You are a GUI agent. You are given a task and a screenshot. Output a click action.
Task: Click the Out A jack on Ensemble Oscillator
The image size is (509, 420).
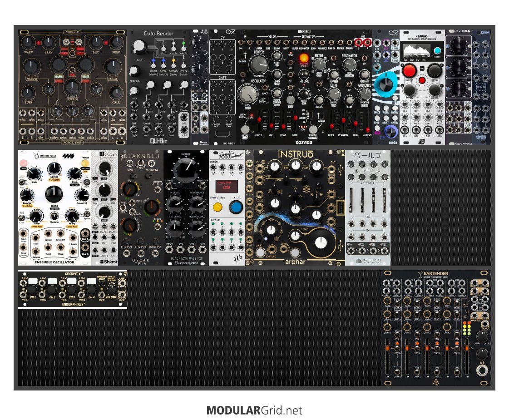[x=85, y=234]
